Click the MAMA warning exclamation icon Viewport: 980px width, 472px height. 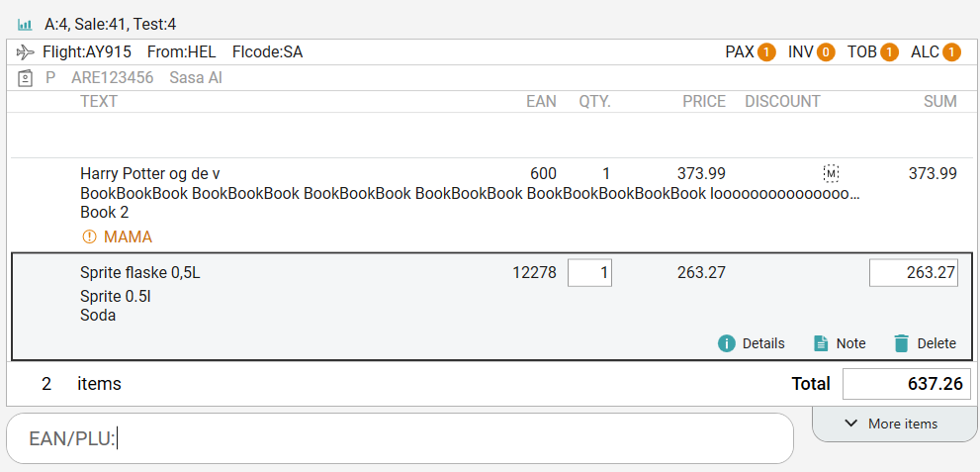(89, 237)
